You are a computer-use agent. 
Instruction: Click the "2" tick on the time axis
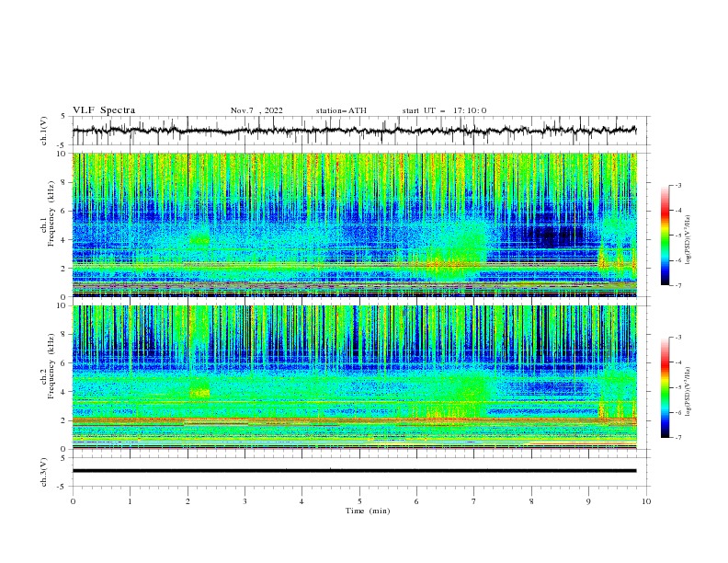coord(188,501)
